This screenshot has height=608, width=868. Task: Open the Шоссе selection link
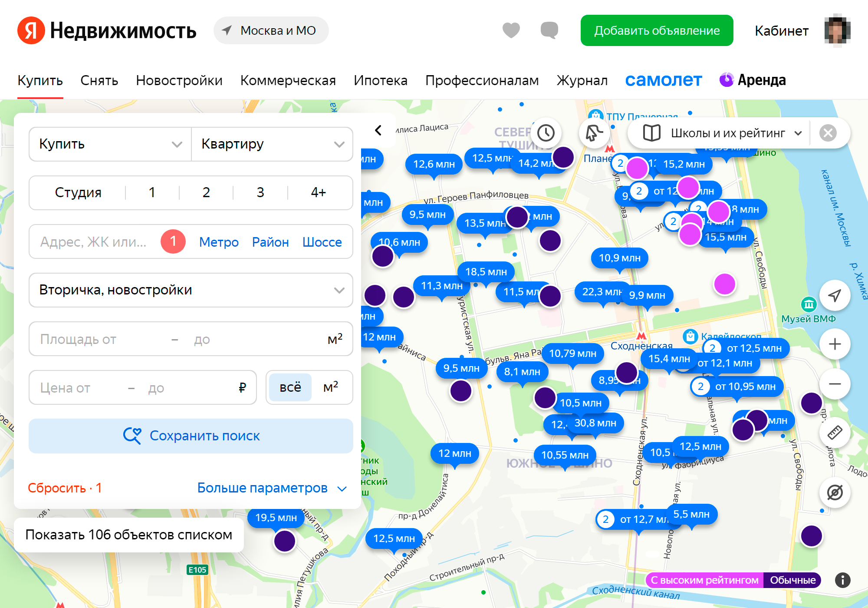322,242
